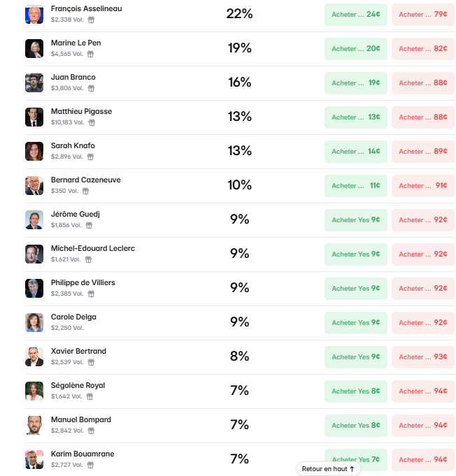Click gift icon under Marine Le Pen
Viewport: 456px width, 476px height.
(90, 54)
